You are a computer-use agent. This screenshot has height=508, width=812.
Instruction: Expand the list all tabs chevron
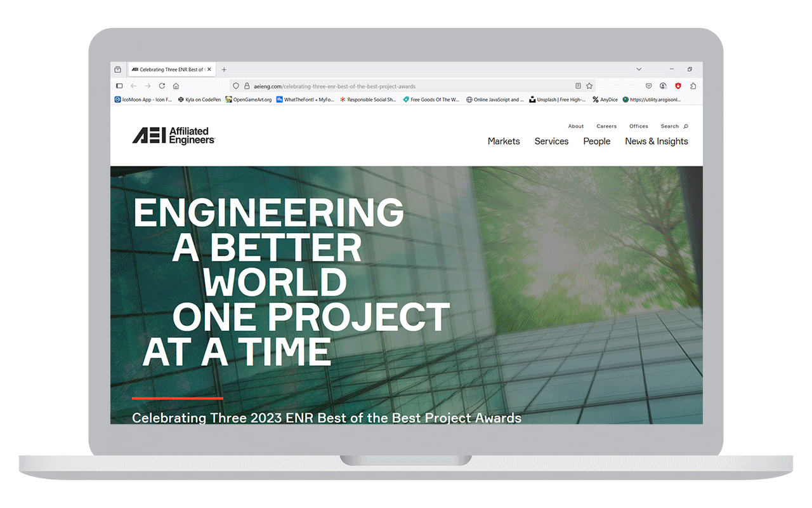639,69
